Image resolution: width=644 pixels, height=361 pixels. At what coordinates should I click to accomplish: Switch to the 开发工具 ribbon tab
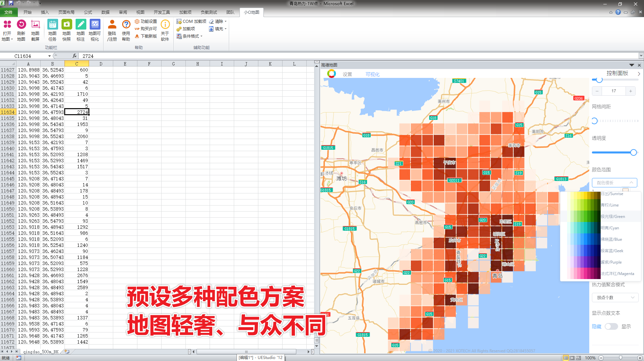pyautogui.click(x=162, y=12)
